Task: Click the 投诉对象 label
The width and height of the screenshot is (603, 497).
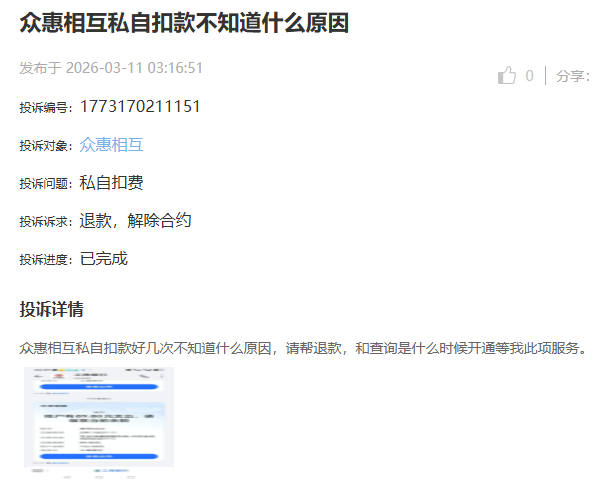Action: (46, 145)
